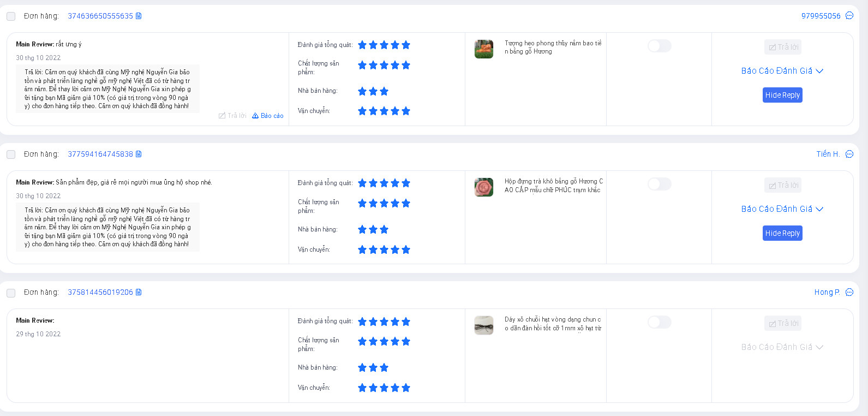Select checkbox for order 377594164745838
868x416 pixels.
pos(11,154)
